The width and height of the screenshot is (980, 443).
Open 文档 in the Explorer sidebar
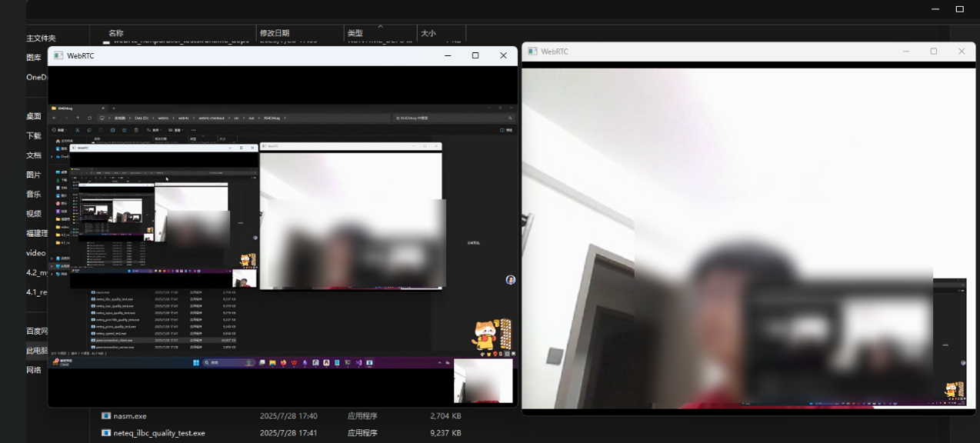[34, 155]
